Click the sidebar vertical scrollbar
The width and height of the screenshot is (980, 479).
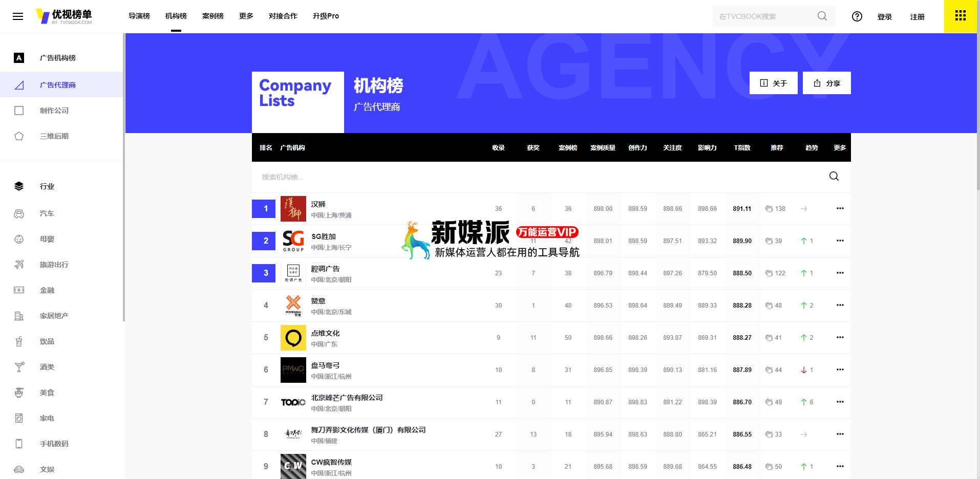[x=123, y=178]
